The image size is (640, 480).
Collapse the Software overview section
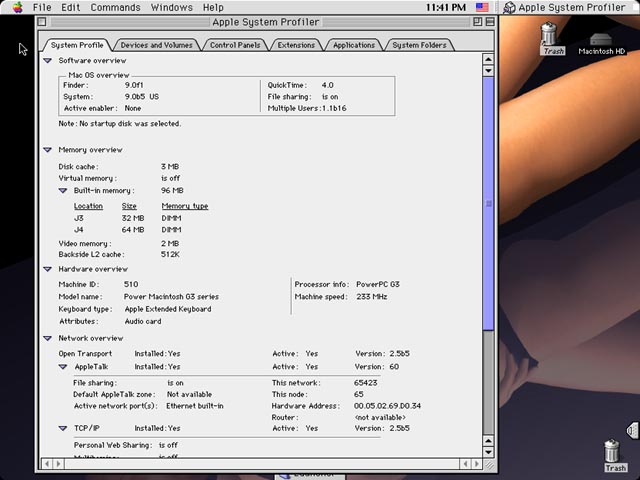pyautogui.click(x=47, y=60)
